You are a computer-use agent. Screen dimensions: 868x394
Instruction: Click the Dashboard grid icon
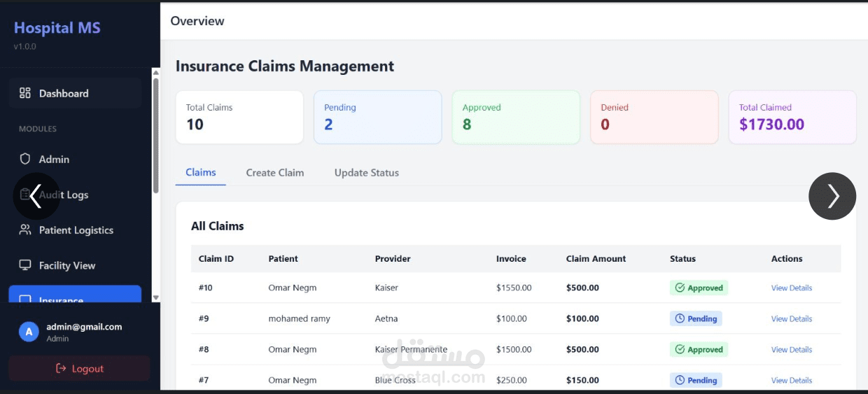pyautogui.click(x=25, y=93)
